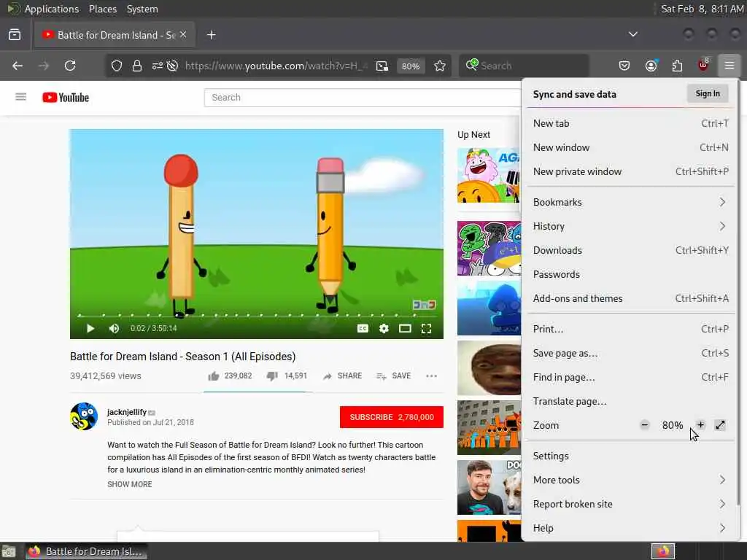Enter full screen via the Zoom row expand icon
The width and height of the screenshot is (747, 560).
[720, 425]
